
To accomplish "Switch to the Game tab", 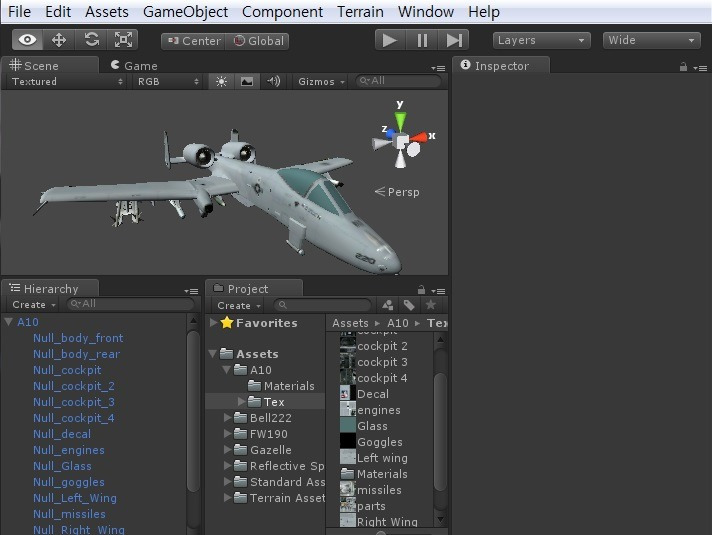I will coord(134,66).
